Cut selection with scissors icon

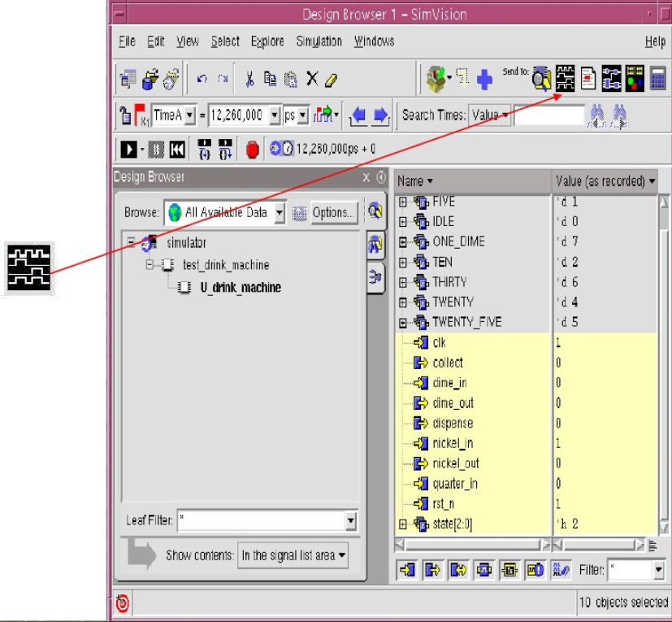(249, 79)
